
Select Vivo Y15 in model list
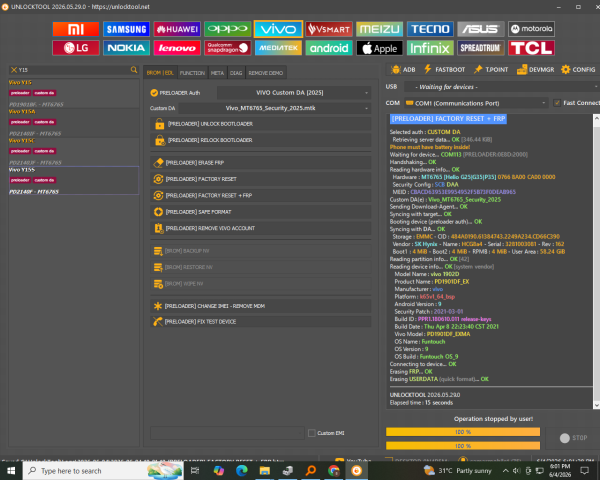74,93
